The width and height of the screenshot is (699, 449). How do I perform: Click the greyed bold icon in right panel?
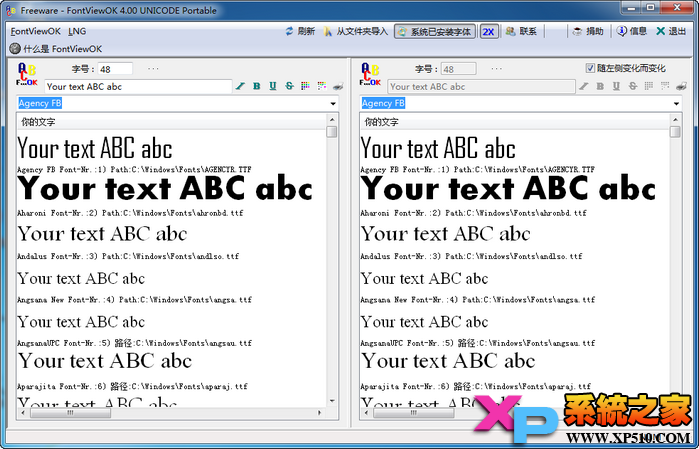click(x=600, y=86)
